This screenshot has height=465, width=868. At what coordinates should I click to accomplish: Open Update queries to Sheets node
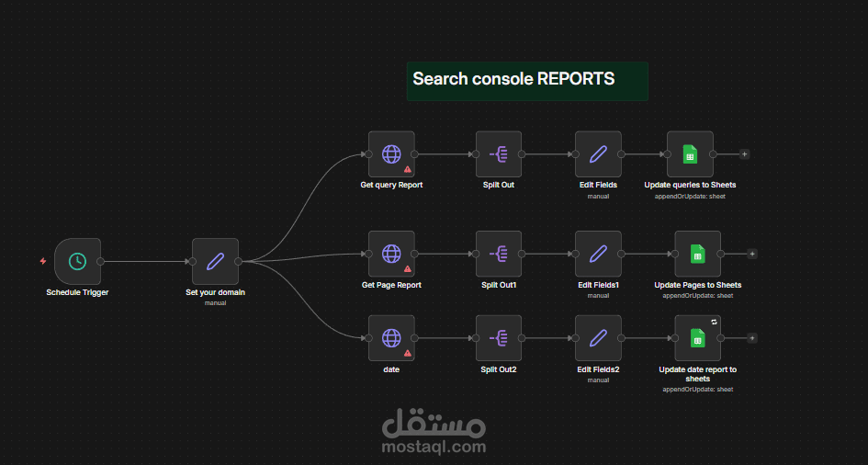tap(690, 153)
